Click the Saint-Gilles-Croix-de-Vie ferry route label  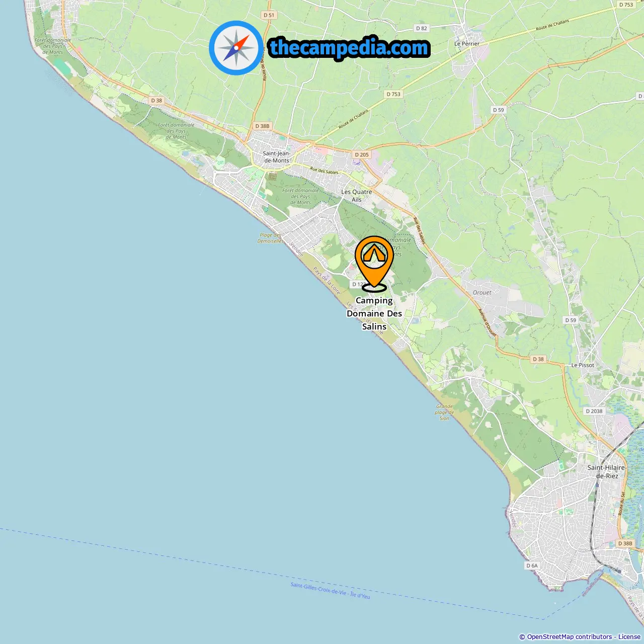(x=330, y=591)
